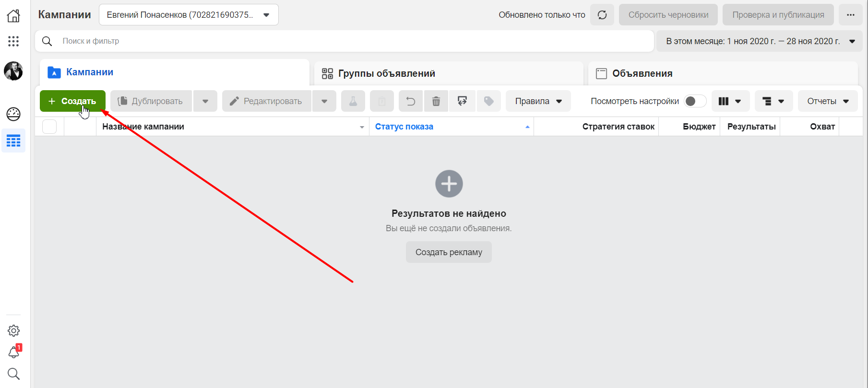This screenshot has height=388, width=868.
Task: Open the breakdown selector
Action: (x=773, y=101)
